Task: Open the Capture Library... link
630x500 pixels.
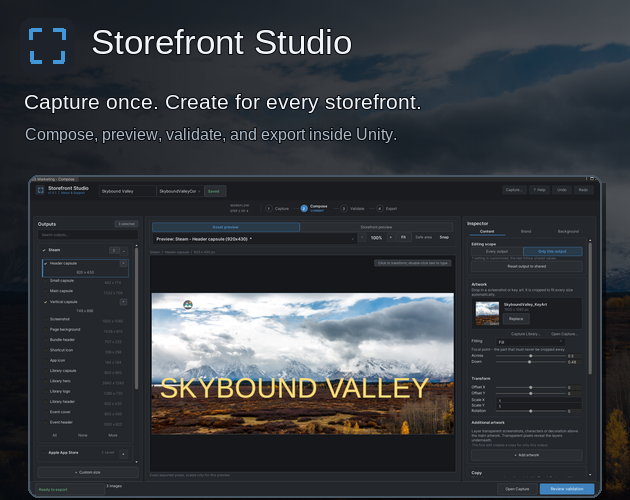Action: coord(526,334)
